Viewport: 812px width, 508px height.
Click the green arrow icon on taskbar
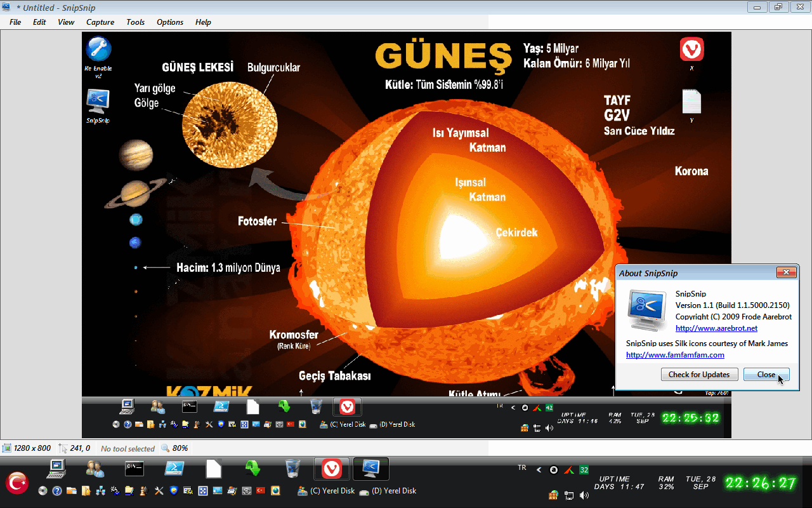(x=253, y=469)
